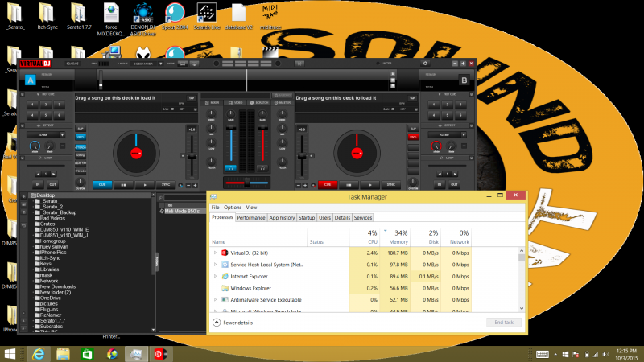This screenshot has height=362, width=644.
Task: Double loop length on deck B
Action: (x=455, y=174)
